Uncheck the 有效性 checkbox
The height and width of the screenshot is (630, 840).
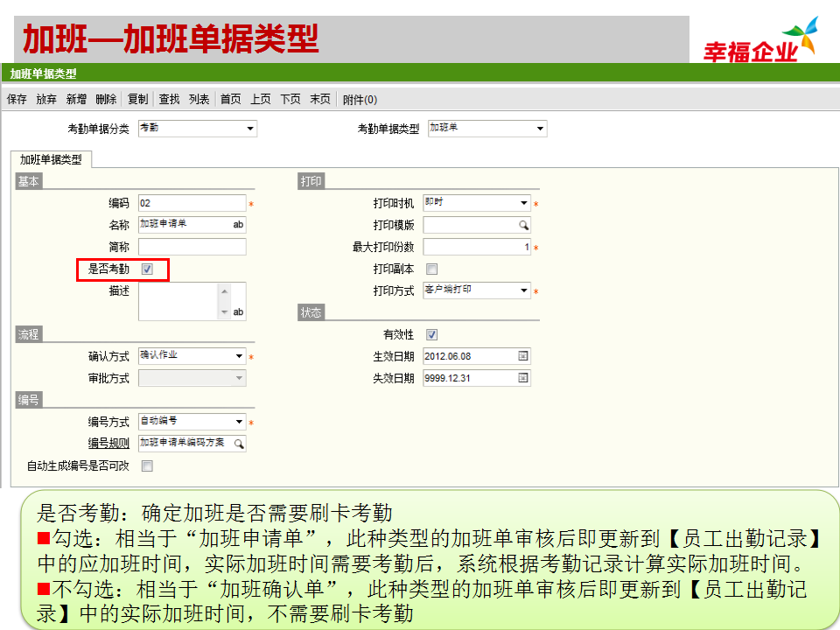[431, 335]
